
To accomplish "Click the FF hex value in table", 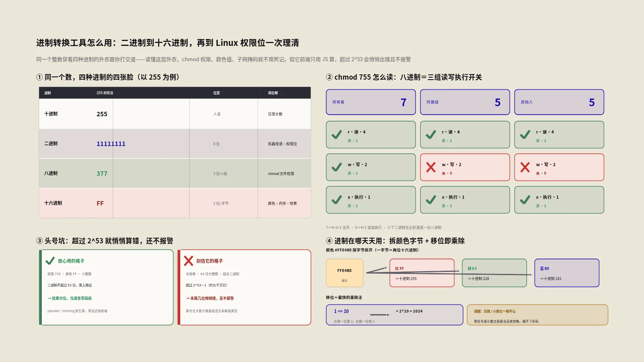I will click(x=100, y=204).
